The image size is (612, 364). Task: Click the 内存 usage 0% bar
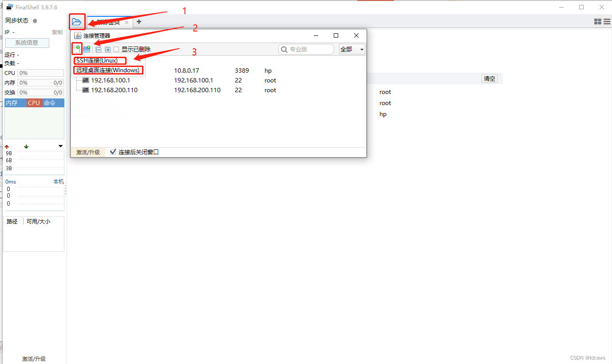40,83
